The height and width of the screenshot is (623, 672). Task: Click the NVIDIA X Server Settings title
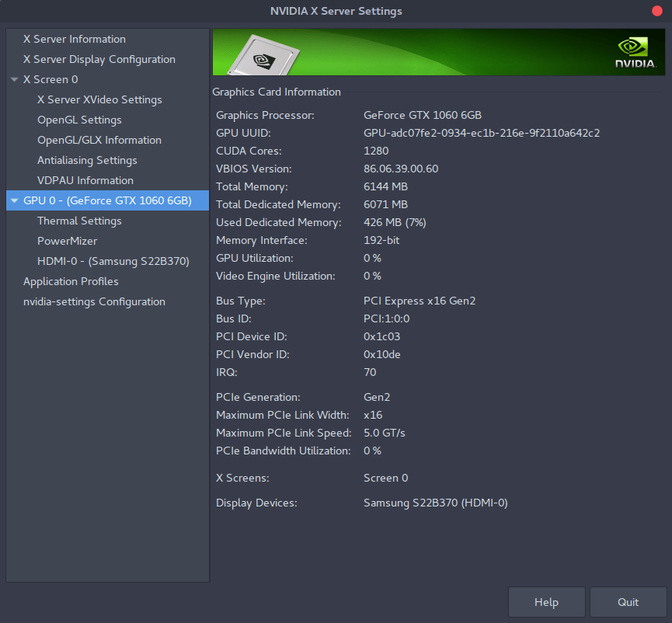pyautogui.click(x=336, y=11)
